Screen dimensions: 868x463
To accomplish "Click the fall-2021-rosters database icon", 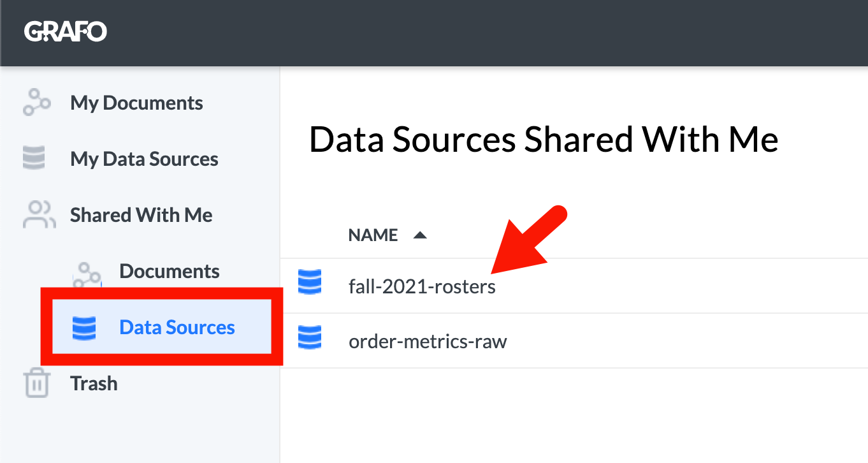I will pos(310,282).
